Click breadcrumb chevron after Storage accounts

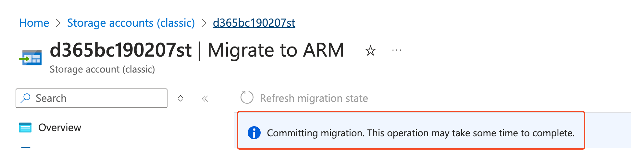204,23
